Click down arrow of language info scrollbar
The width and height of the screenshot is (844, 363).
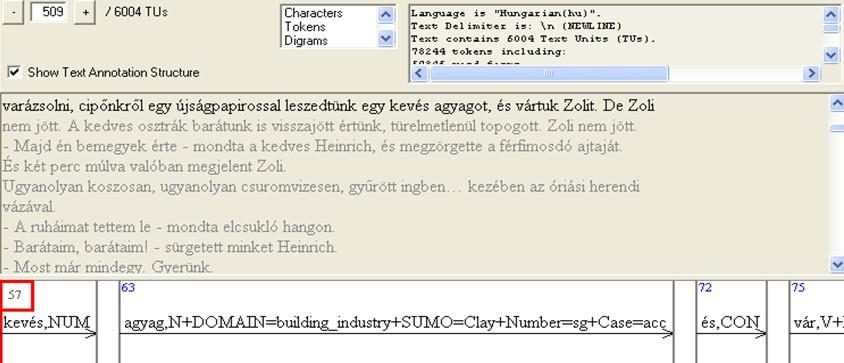click(831, 54)
